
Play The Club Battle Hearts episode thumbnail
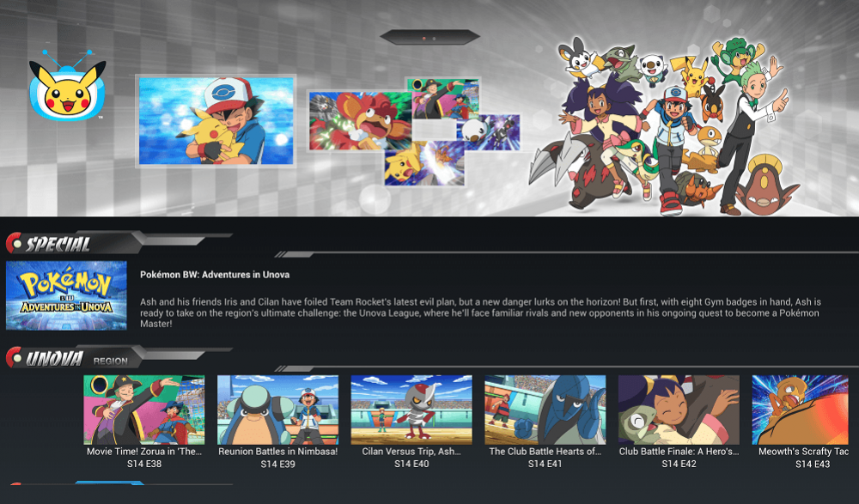coord(545,410)
